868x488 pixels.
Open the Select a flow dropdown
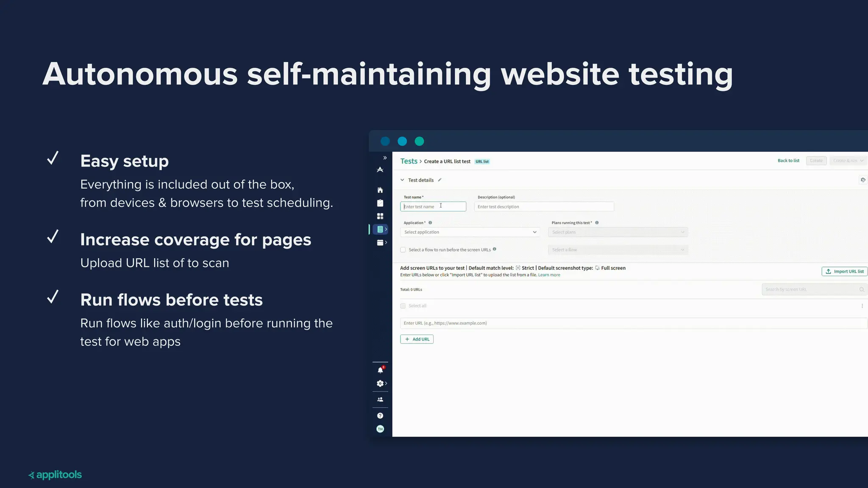click(618, 250)
